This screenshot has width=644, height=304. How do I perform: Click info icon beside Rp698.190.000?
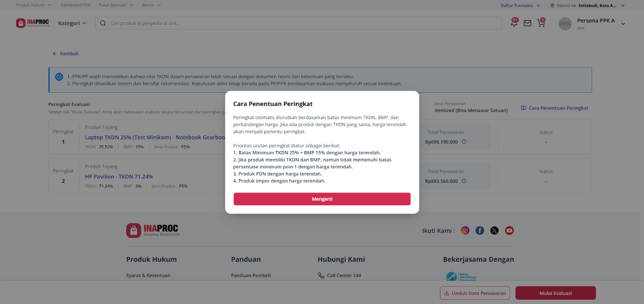(x=464, y=142)
